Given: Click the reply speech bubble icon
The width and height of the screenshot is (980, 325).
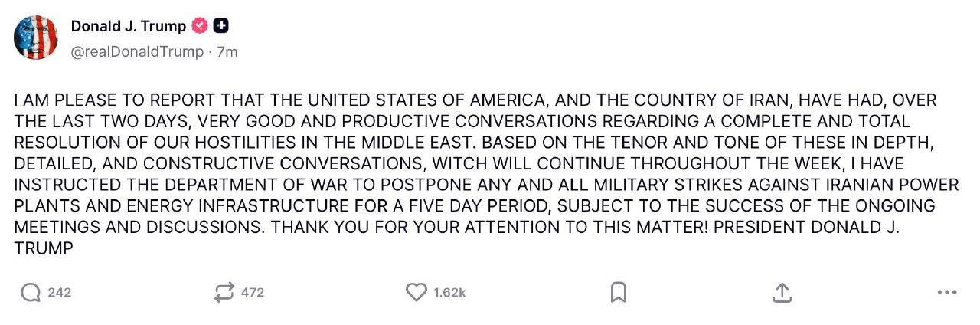Looking at the screenshot, I should [x=30, y=292].
